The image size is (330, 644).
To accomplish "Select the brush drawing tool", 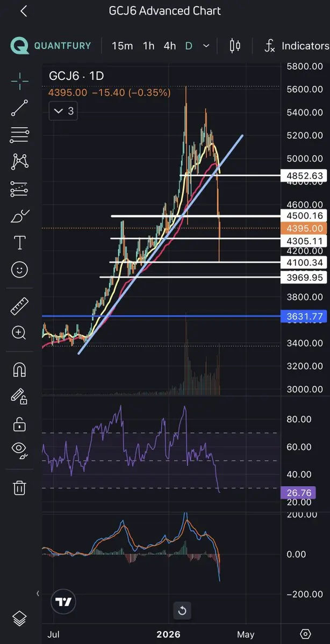I will click(19, 216).
